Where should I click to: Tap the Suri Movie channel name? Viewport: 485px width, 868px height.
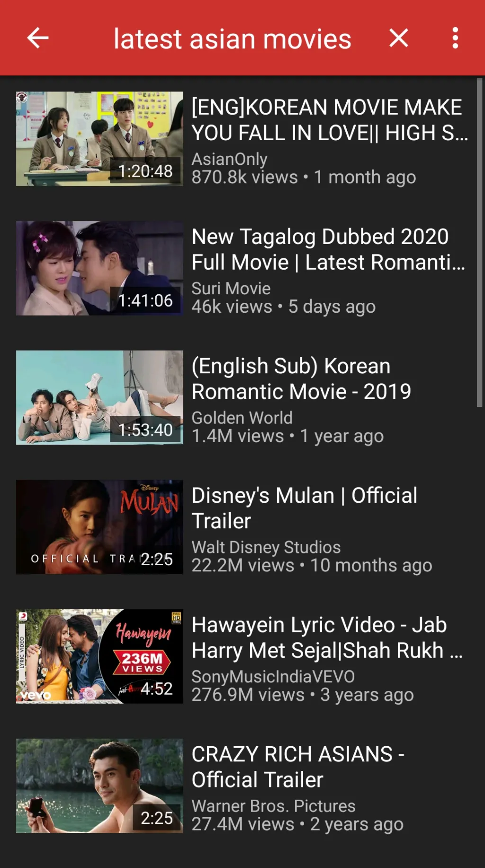tap(231, 289)
